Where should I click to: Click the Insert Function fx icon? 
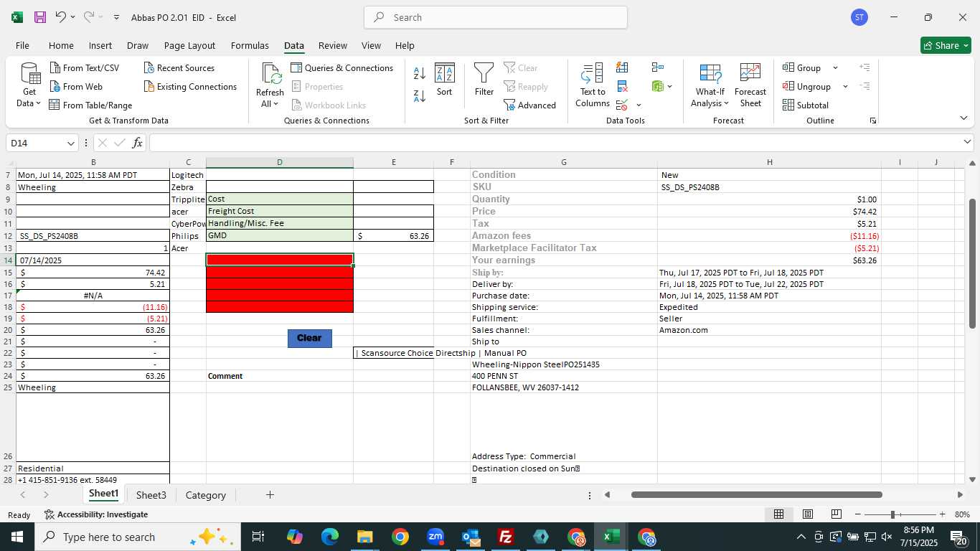point(137,143)
